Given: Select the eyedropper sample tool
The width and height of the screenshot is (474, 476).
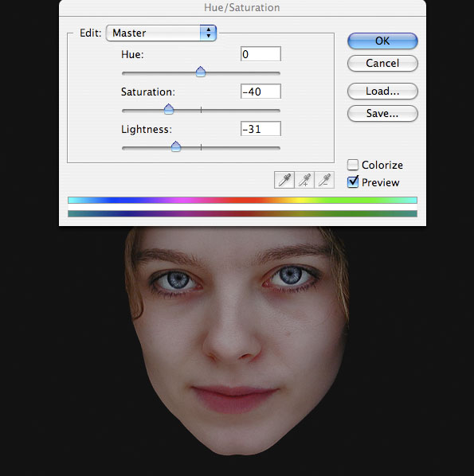Looking at the screenshot, I should [284, 180].
